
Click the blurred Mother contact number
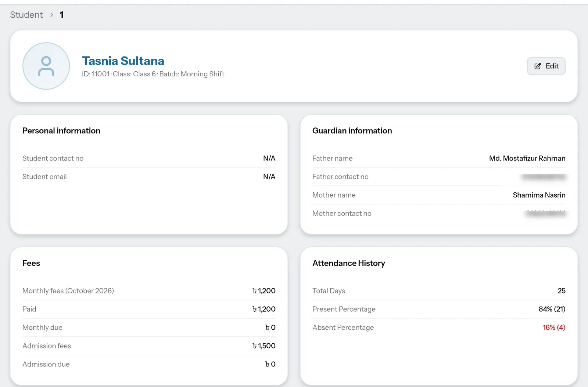pos(546,213)
